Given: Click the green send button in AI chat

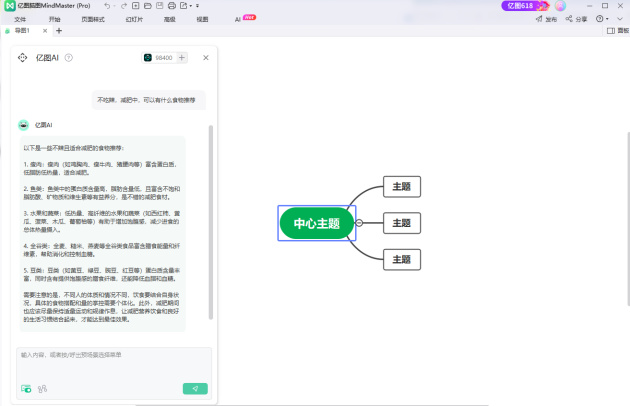Looking at the screenshot, I should point(195,388).
